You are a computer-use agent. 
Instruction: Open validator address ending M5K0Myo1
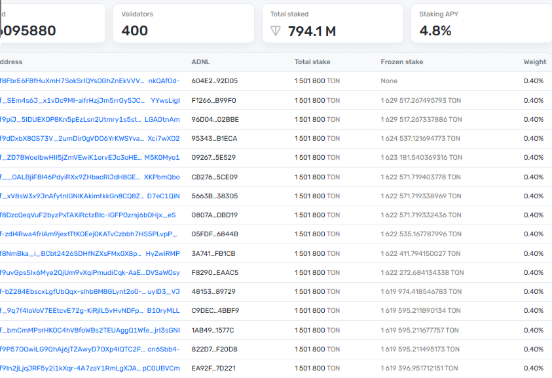click(90, 157)
